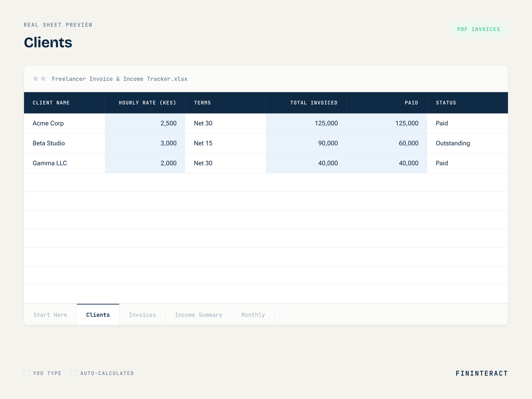532x399 pixels.
Task: Open the Start Here sheet tab
Action: pyautogui.click(x=50, y=315)
